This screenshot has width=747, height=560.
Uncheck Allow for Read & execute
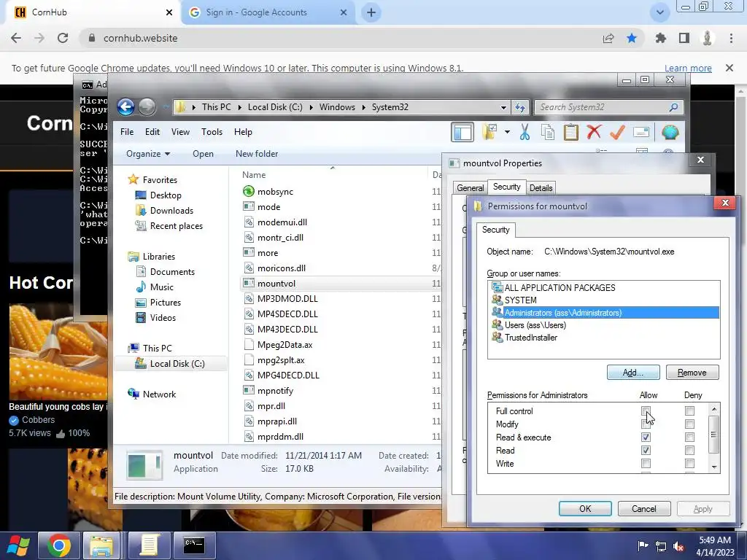pyautogui.click(x=646, y=437)
